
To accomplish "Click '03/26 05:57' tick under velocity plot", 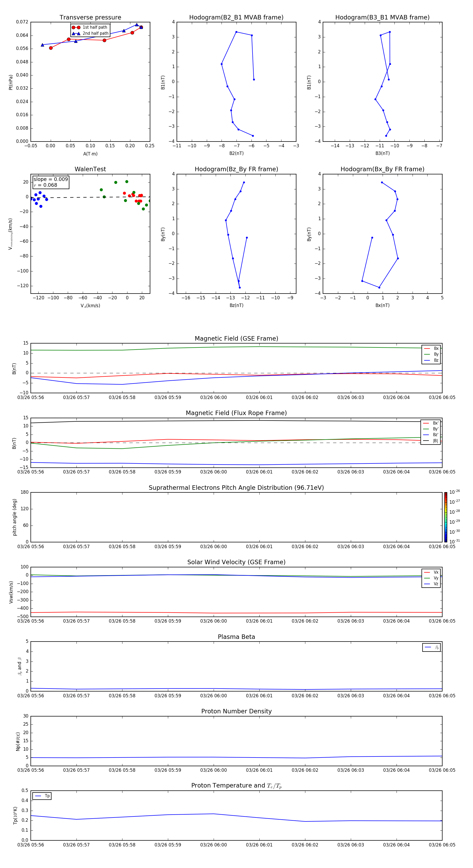I will point(76,621).
